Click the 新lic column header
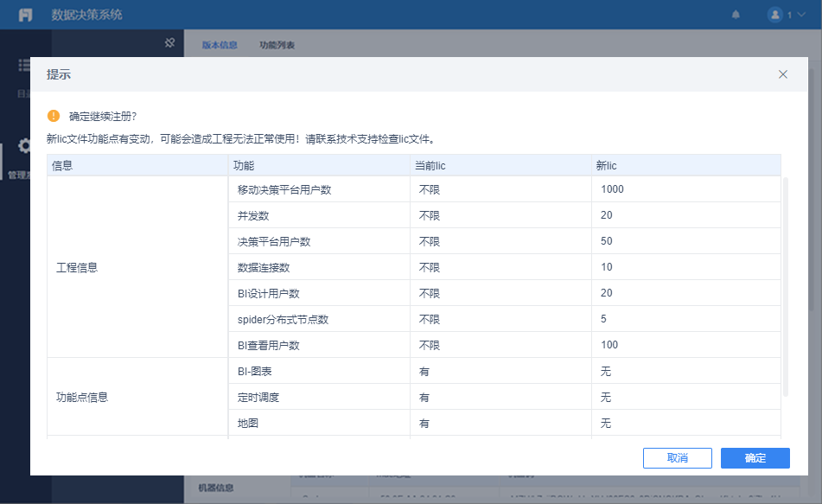 [x=607, y=165]
